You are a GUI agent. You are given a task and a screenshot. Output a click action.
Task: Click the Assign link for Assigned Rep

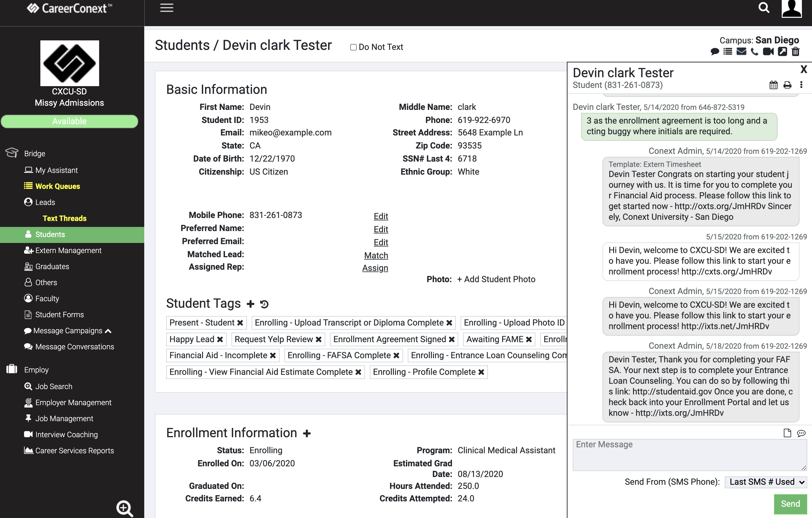[375, 268]
